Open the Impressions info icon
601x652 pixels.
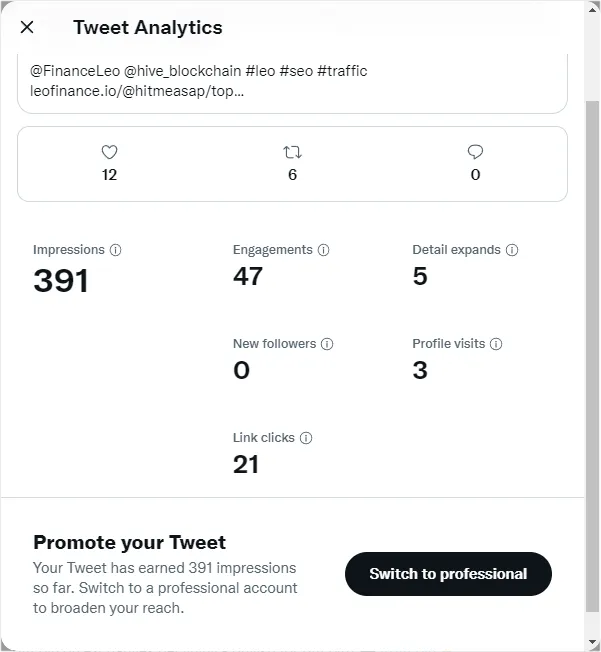116,250
